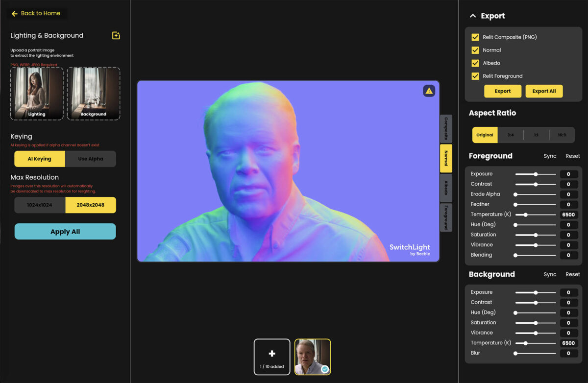Select Use Alpha keying option

(91, 159)
